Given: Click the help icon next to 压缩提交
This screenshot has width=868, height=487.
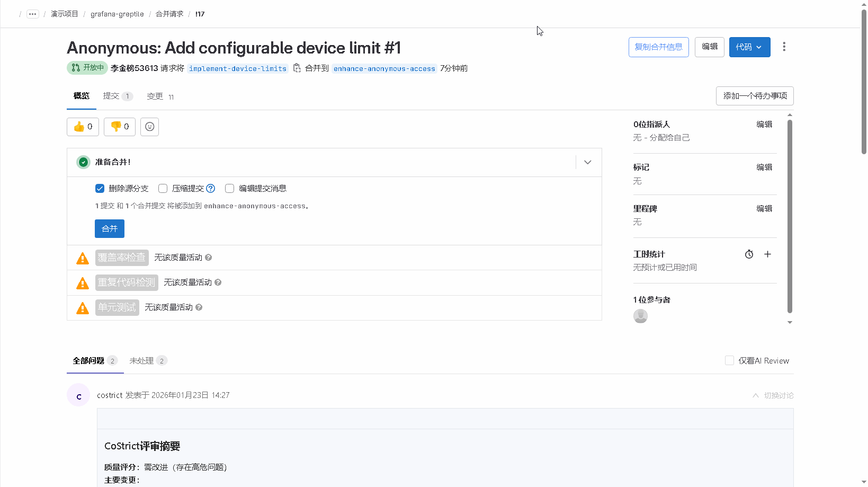Looking at the screenshot, I should [211, 189].
